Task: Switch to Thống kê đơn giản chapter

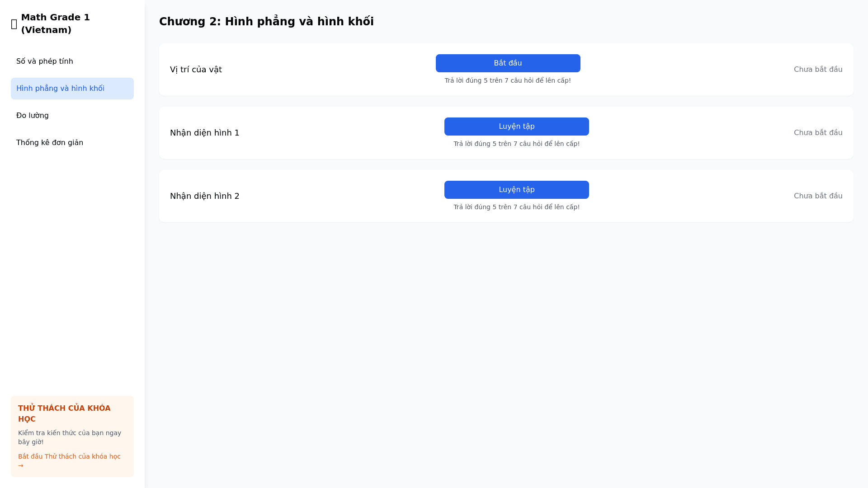Action: point(50,143)
